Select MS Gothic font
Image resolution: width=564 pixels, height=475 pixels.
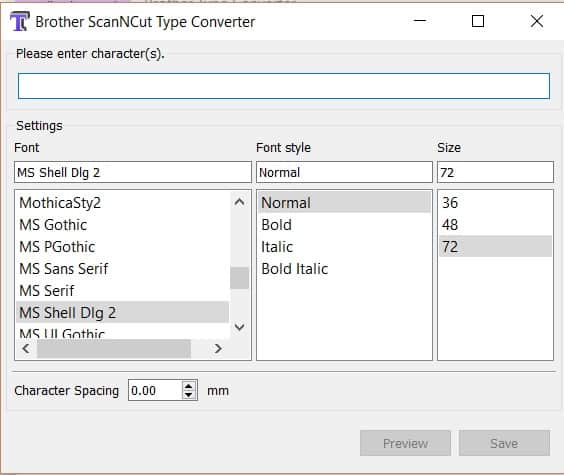coord(122,225)
